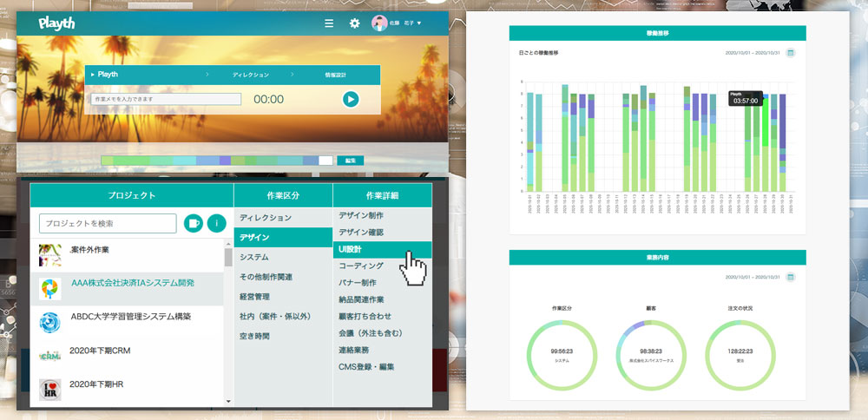Select AAA株式会社決済IAシステム開発 project
Image resolution: width=868 pixels, height=420 pixels.
(128, 288)
